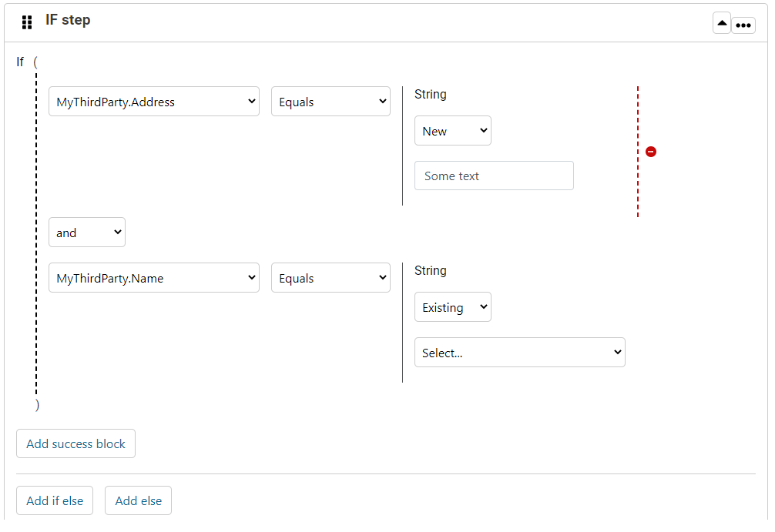Viewport: 775px width, 532px height.
Task: Open the Existing value type dropdown
Action: tap(453, 306)
